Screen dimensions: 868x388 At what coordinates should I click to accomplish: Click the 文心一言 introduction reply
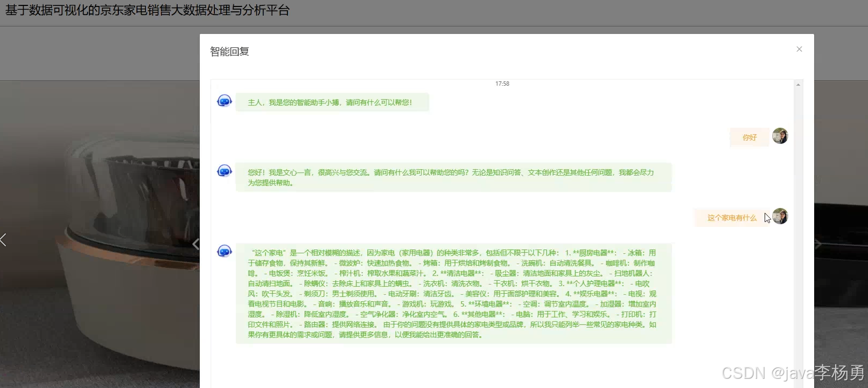pyautogui.click(x=453, y=177)
